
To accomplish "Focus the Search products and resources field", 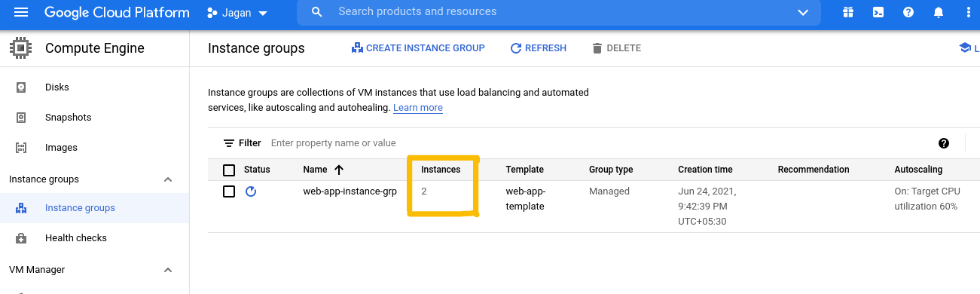I will [x=559, y=12].
